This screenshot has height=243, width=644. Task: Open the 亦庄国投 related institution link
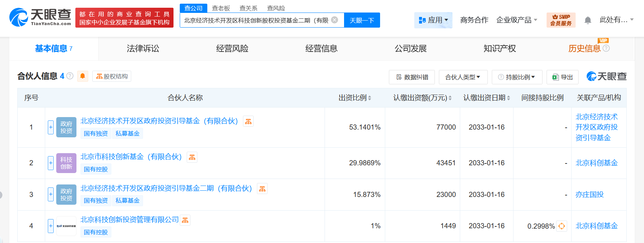pyautogui.click(x=590, y=194)
